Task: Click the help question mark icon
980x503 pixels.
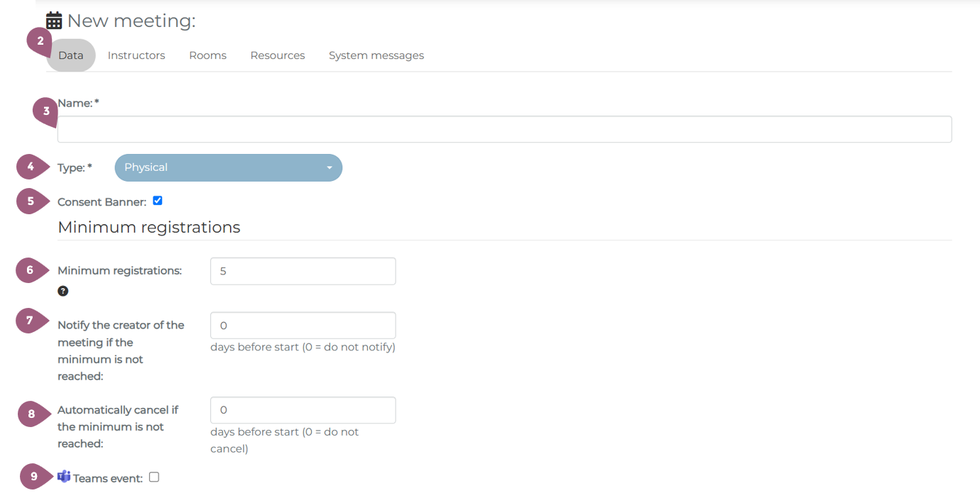Action: pyautogui.click(x=63, y=291)
